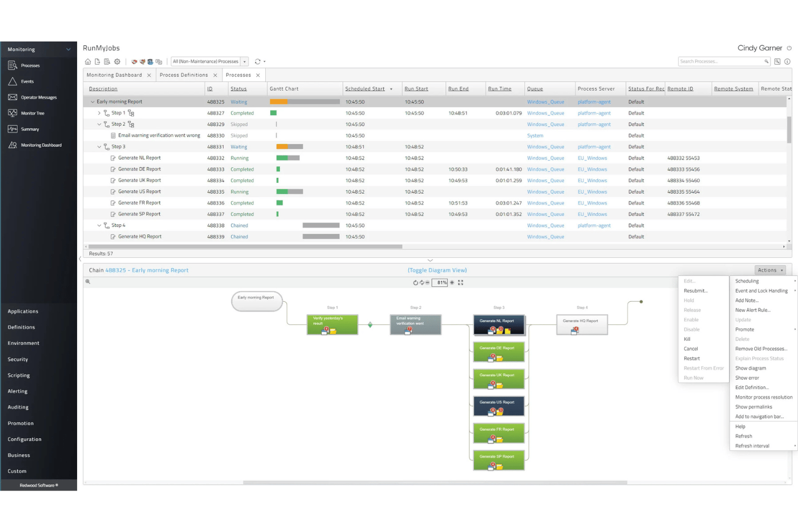This screenshot has height=532, width=798.
Task: Choose Restart in the context menu
Action: [692, 358]
